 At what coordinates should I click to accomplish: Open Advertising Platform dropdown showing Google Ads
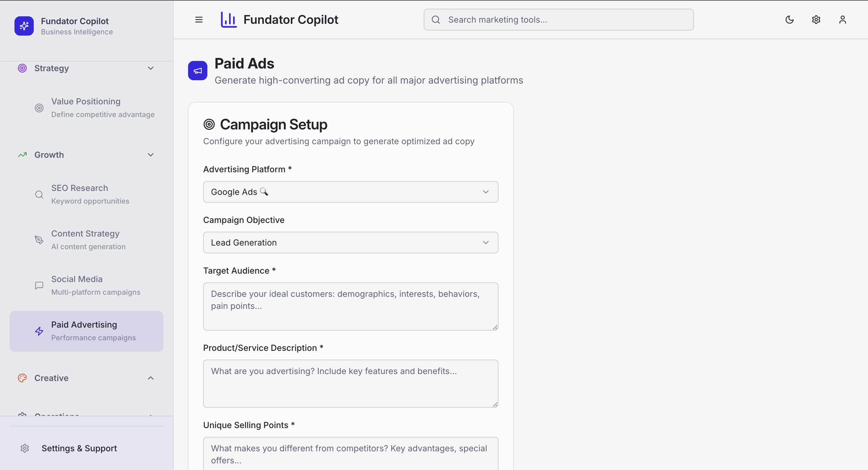click(351, 192)
